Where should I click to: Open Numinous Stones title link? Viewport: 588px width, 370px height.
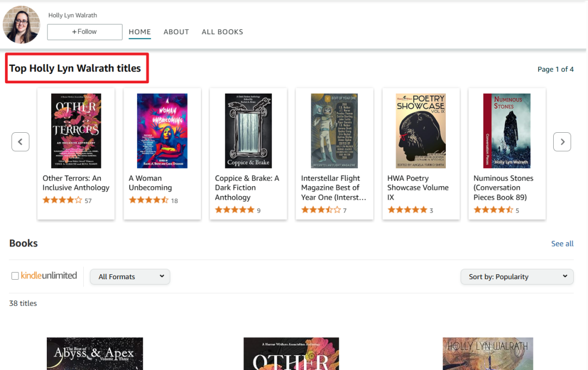pos(503,188)
